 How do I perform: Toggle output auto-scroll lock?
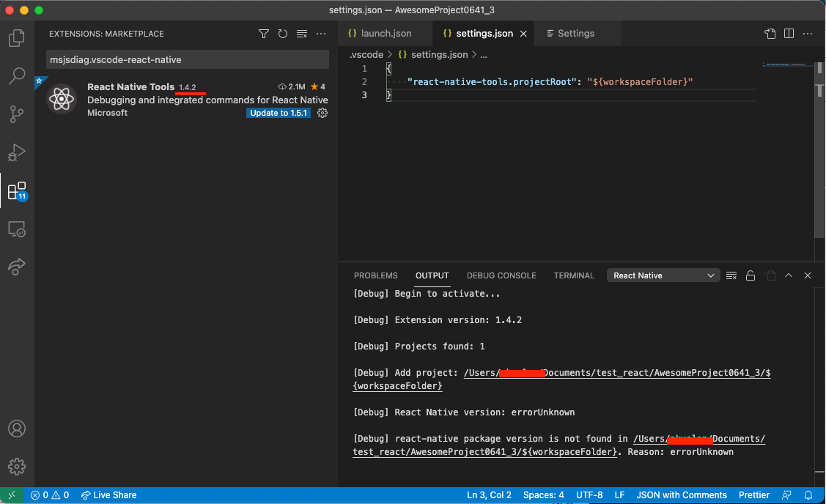coord(750,275)
